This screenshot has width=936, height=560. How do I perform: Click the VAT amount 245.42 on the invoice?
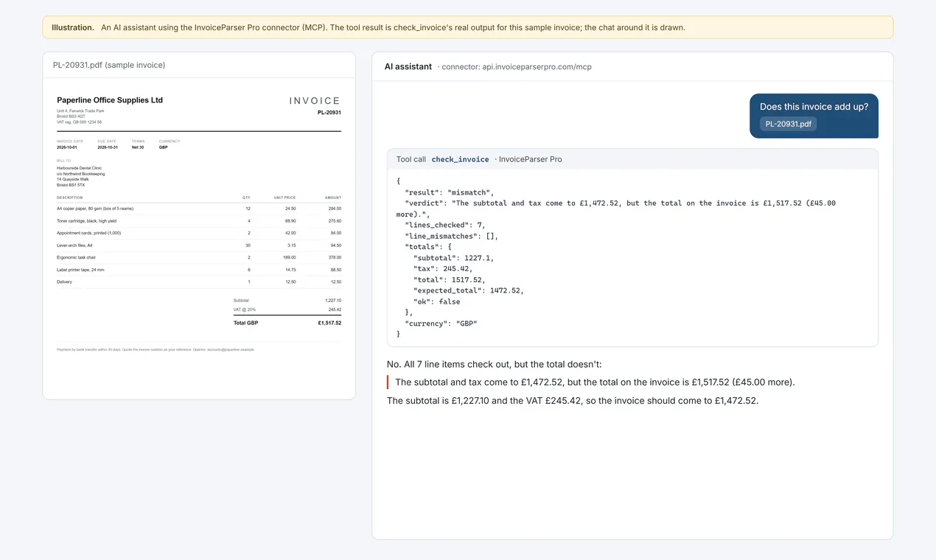click(335, 310)
